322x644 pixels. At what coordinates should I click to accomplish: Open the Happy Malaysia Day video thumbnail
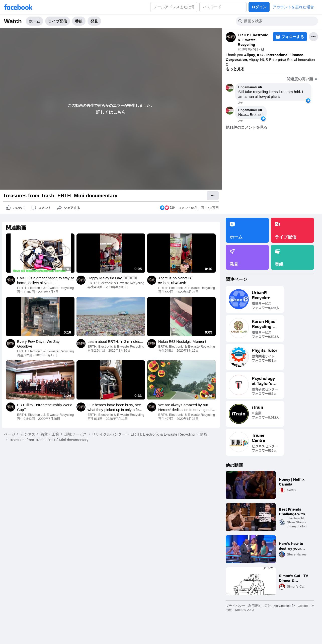click(111, 253)
